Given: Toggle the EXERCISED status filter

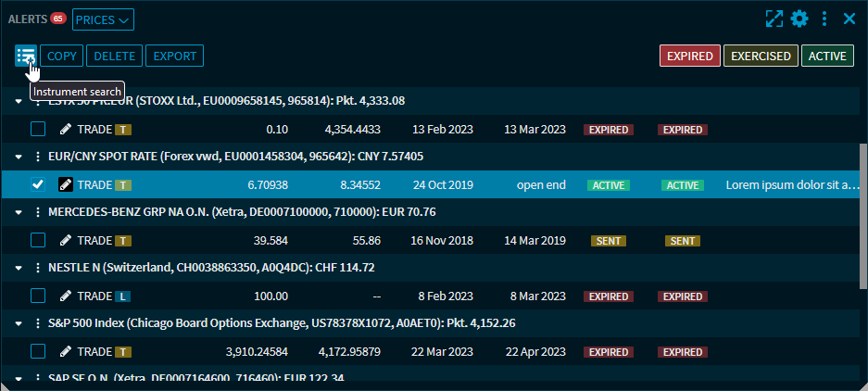Looking at the screenshot, I should point(761,56).
